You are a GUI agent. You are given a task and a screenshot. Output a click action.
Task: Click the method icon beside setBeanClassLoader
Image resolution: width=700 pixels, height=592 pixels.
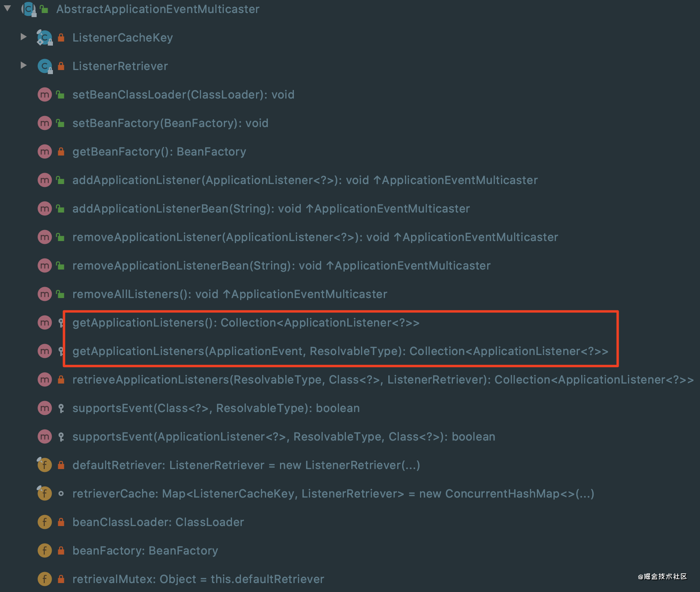point(44,94)
